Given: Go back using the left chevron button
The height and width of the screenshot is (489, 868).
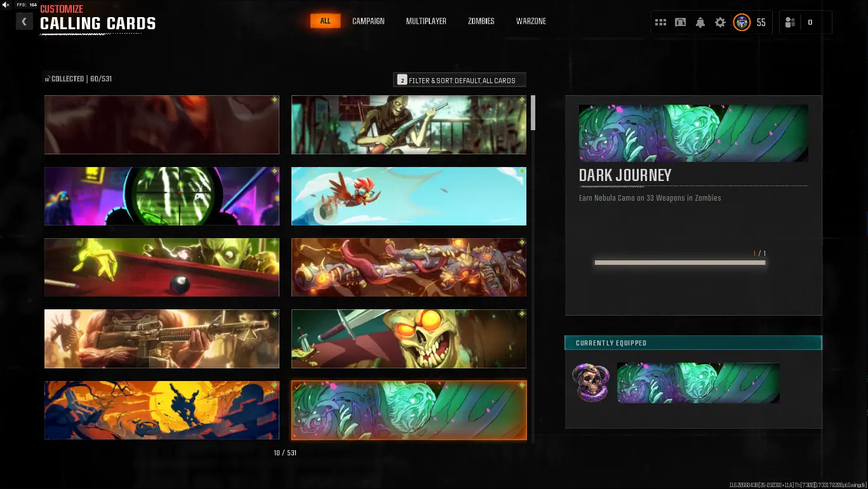Looking at the screenshot, I should [x=23, y=22].
